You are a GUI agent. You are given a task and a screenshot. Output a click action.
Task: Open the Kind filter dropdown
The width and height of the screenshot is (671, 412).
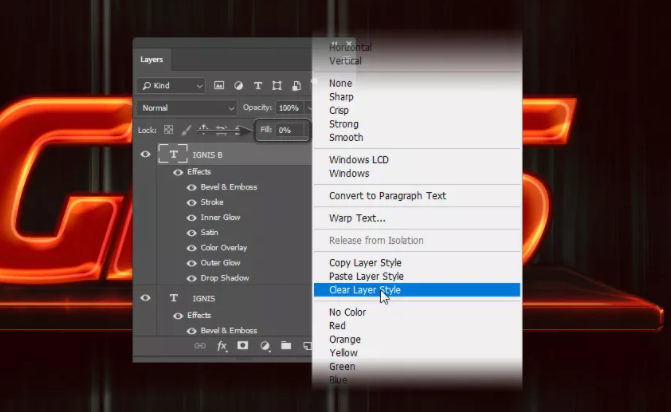[171, 86]
